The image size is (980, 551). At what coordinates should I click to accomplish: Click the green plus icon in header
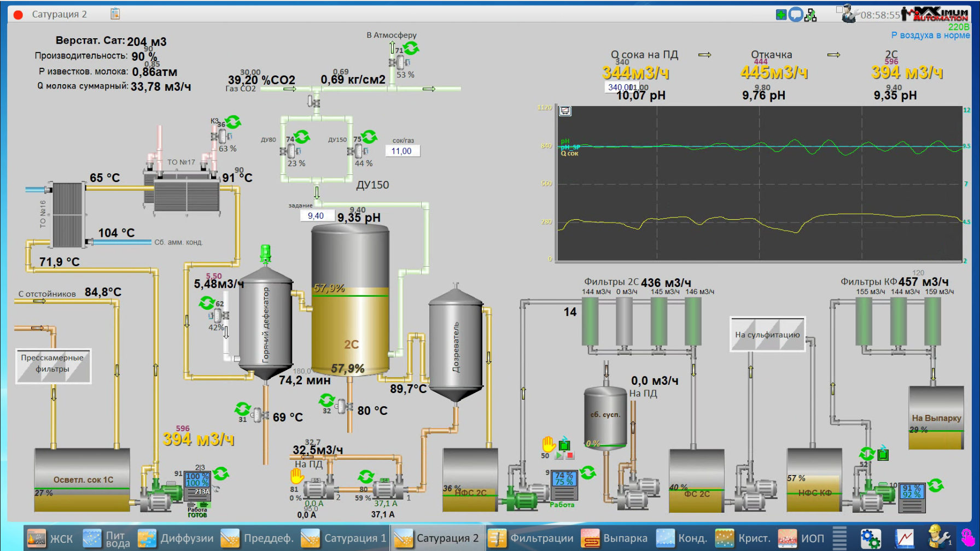(x=781, y=15)
